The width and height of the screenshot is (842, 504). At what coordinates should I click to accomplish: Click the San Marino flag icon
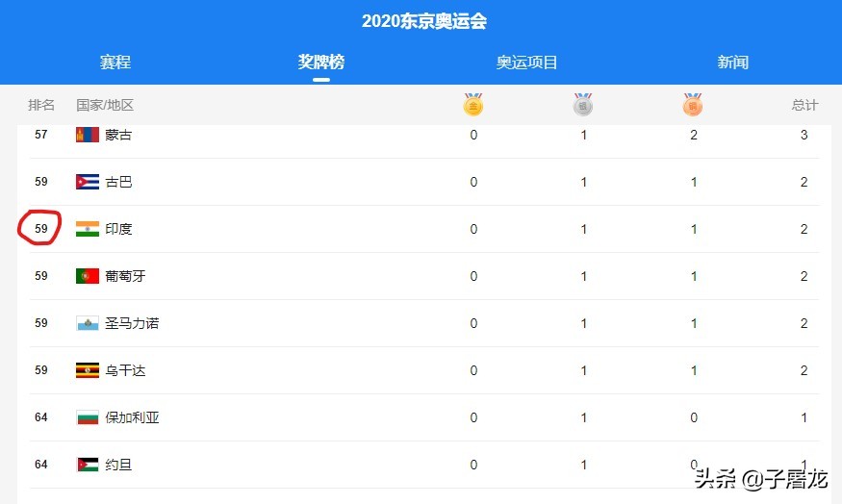tap(88, 323)
